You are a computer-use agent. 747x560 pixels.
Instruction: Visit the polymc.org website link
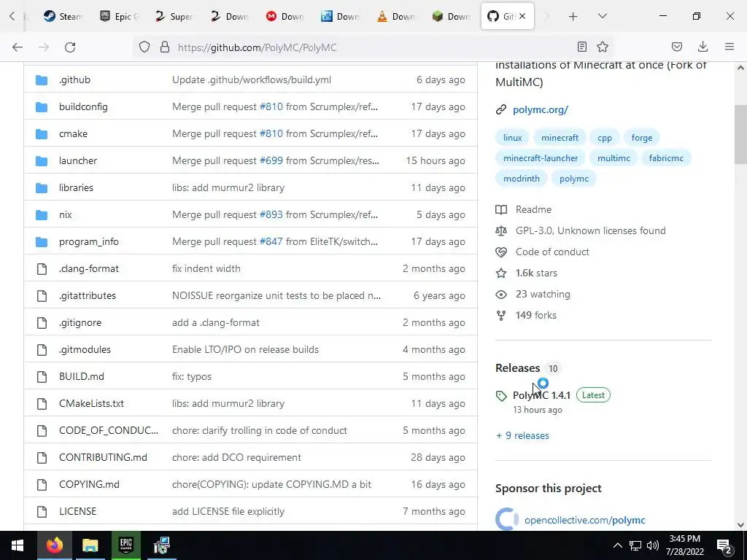coord(541,109)
